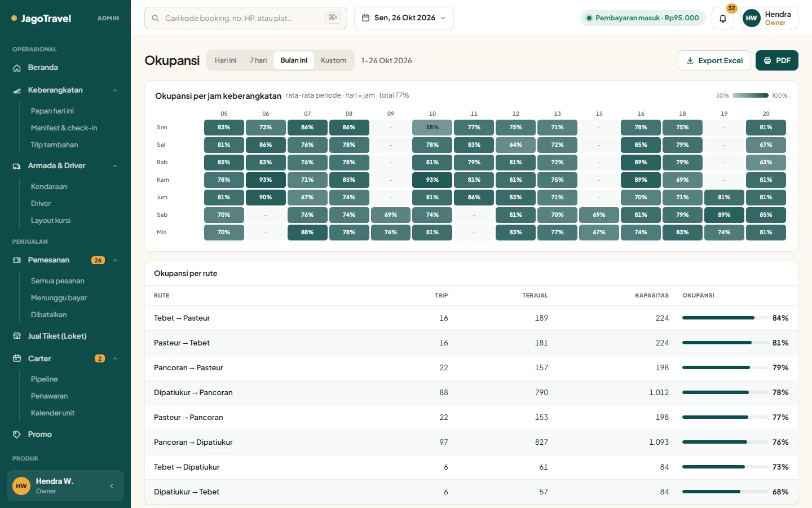This screenshot has height=508, width=812.
Task: Click the Pembayaran masuk Rp95.000 status pill
Action: click(x=643, y=18)
